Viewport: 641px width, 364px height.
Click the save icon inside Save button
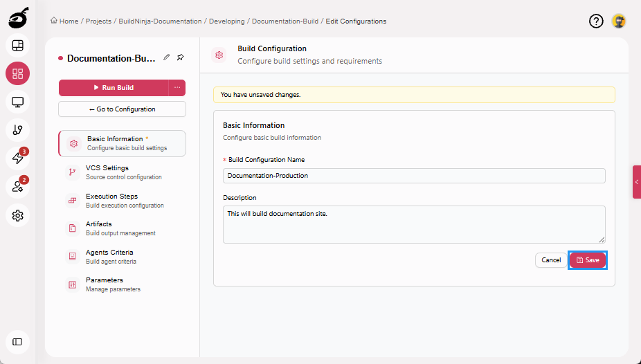pyautogui.click(x=579, y=260)
